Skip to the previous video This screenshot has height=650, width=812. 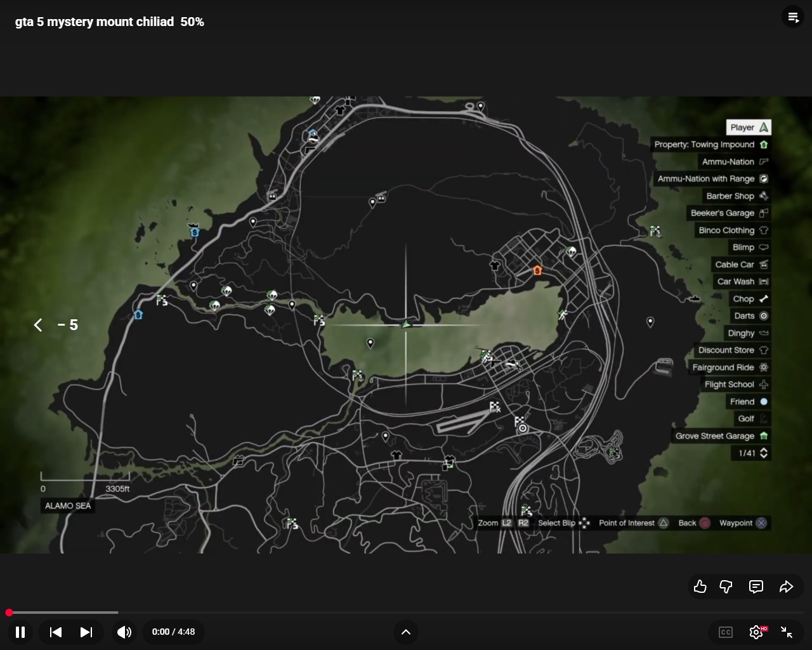(56, 632)
